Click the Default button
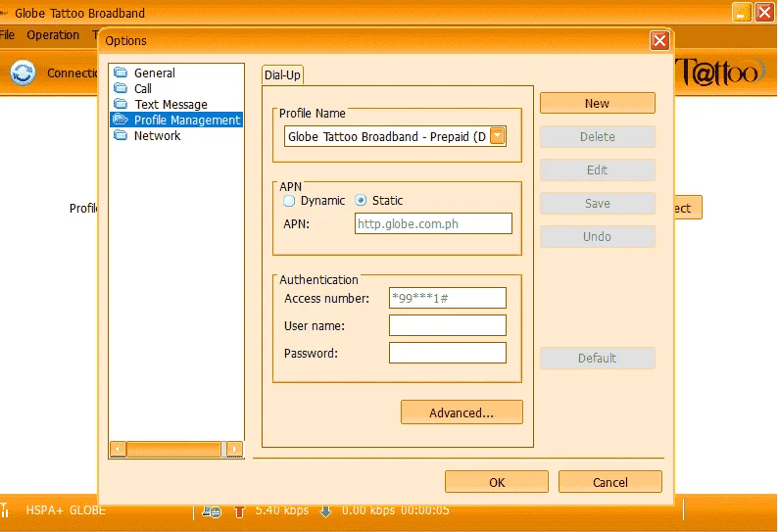778x532 pixels. pyautogui.click(x=598, y=358)
